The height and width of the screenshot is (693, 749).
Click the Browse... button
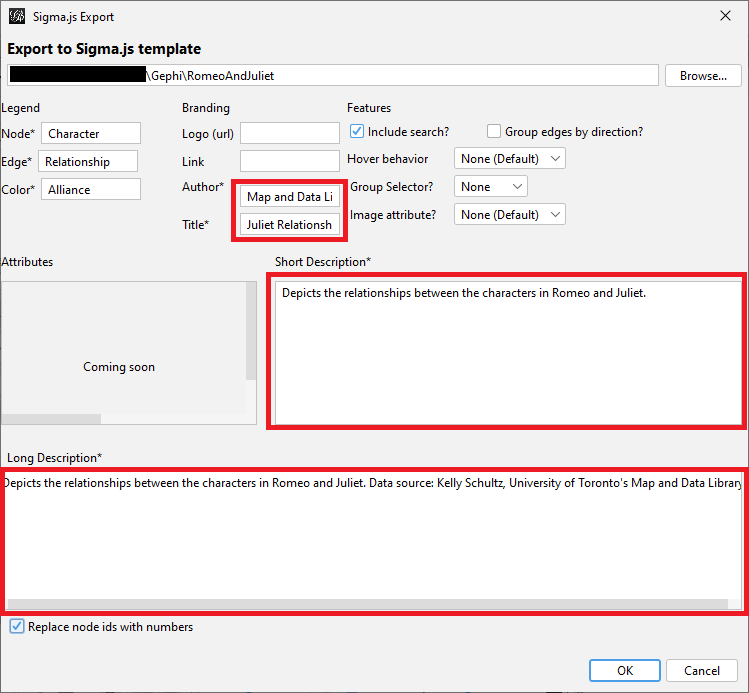point(703,75)
